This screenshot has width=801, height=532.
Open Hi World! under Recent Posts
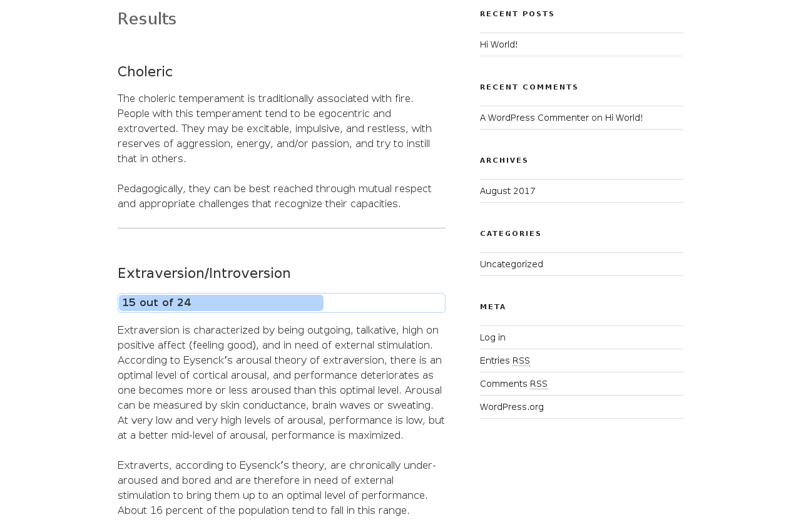(499, 44)
